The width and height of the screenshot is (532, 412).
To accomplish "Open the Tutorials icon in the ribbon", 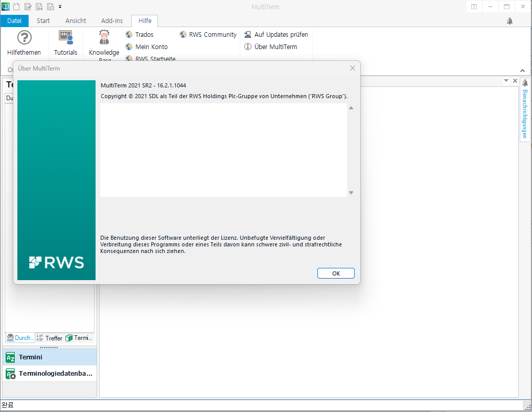I will (x=65, y=37).
